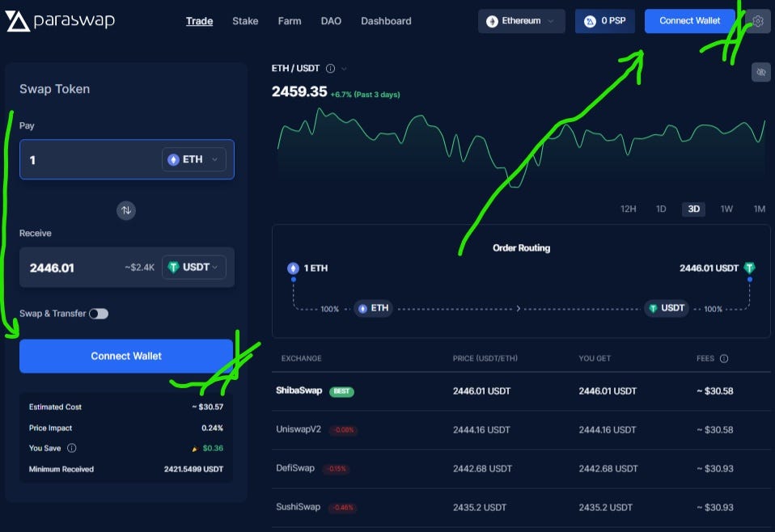This screenshot has height=532, width=775.
Task: Click the ETH / USDT pair info icon
Action: pos(330,69)
